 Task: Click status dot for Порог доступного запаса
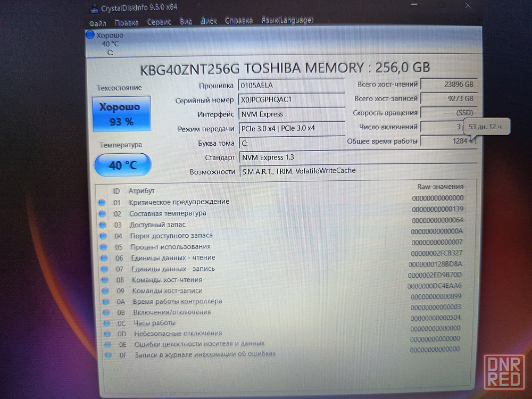[x=104, y=236]
